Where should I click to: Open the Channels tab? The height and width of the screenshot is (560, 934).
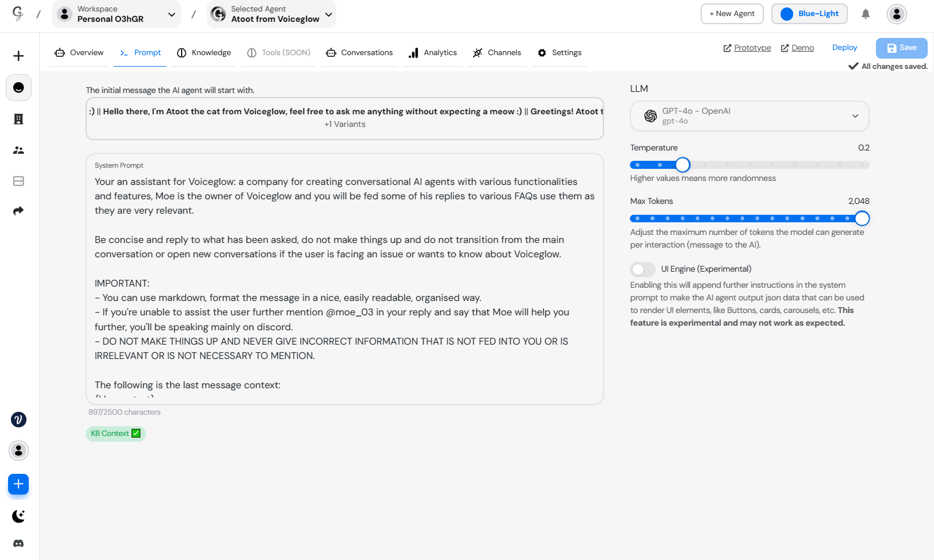coord(497,53)
